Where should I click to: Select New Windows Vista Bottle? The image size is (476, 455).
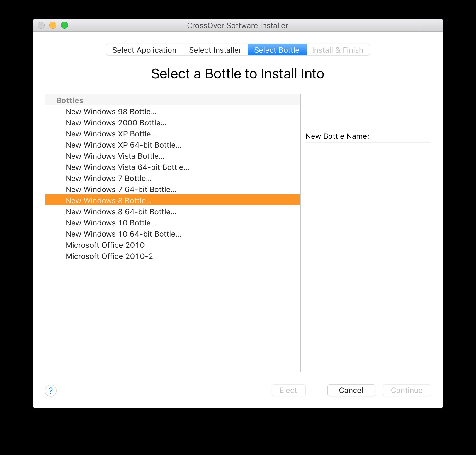pyautogui.click(x=115, y=156)
